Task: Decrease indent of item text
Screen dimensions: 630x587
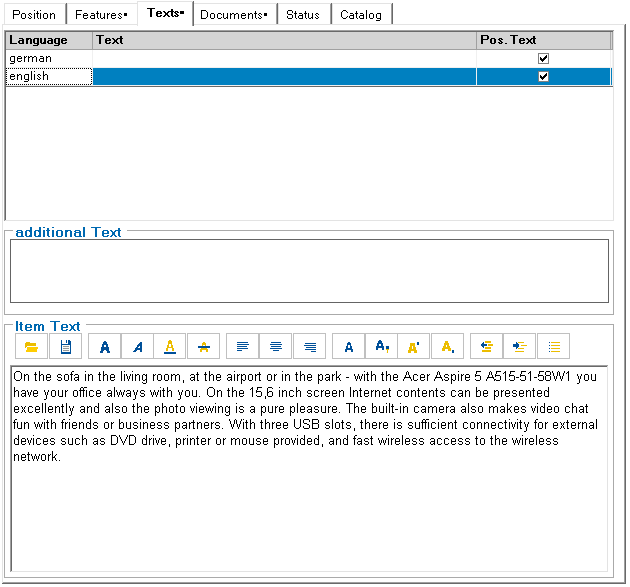Action: (x=487, y=346)
